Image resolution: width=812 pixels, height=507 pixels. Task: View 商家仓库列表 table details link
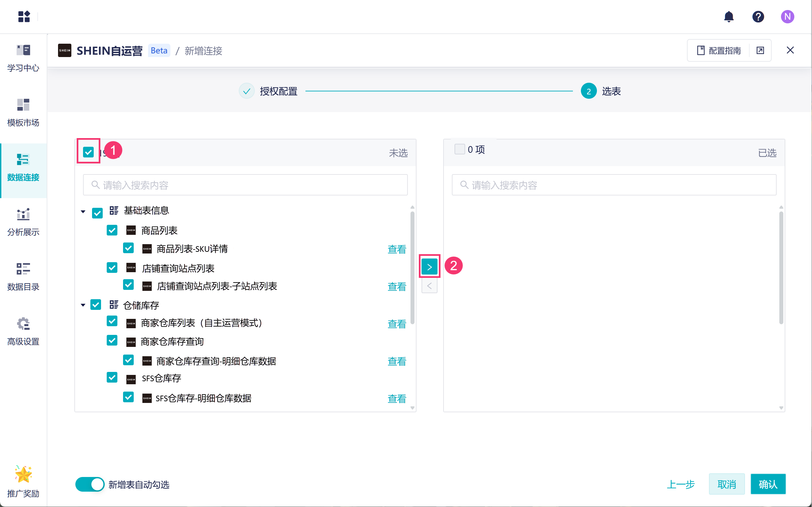(396, 324)
